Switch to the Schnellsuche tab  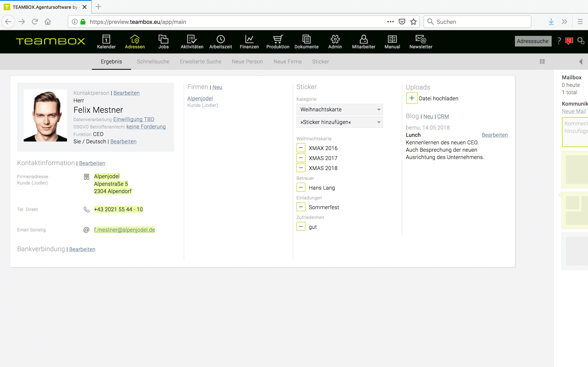click(153, 62)
